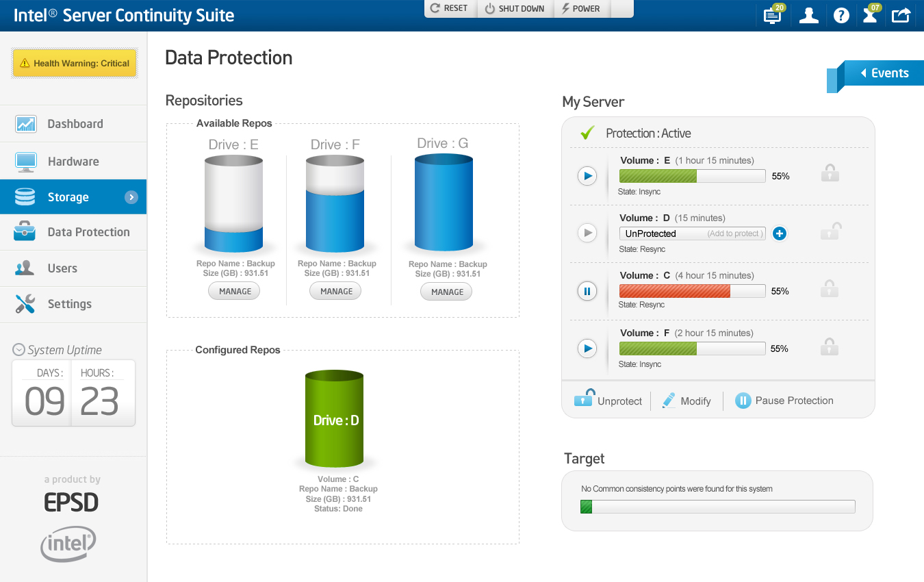
Task: Select the Drive G cylinder
Action: (444, 203)
